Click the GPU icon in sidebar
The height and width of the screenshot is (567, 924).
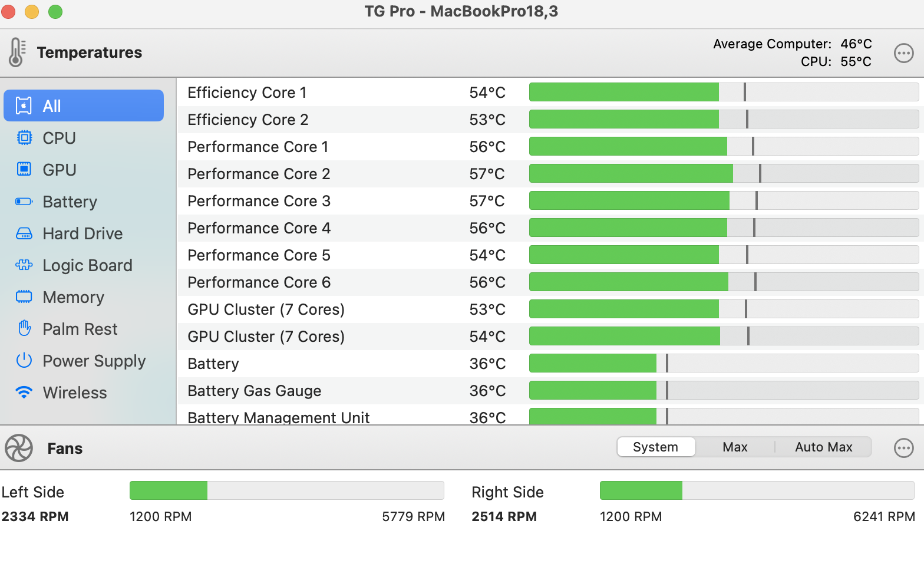(x=24, y=170)
